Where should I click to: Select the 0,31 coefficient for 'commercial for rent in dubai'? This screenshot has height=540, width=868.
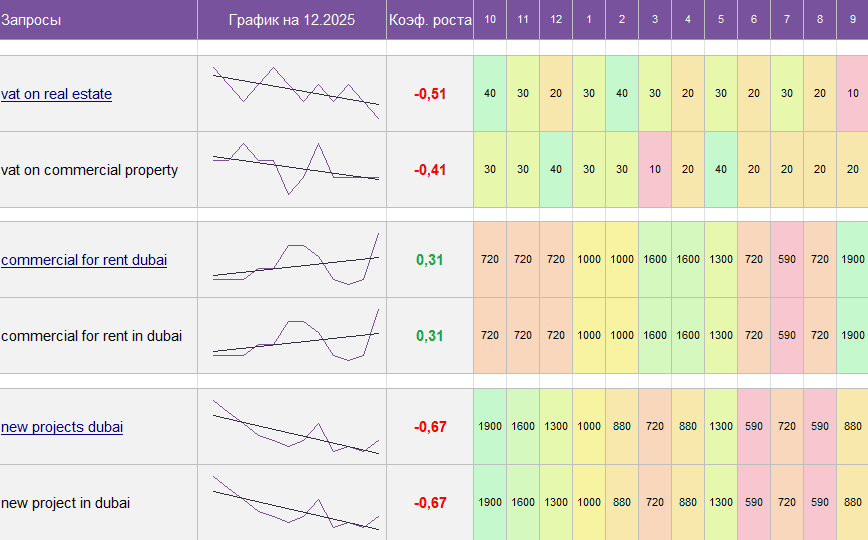click(430, 336)
